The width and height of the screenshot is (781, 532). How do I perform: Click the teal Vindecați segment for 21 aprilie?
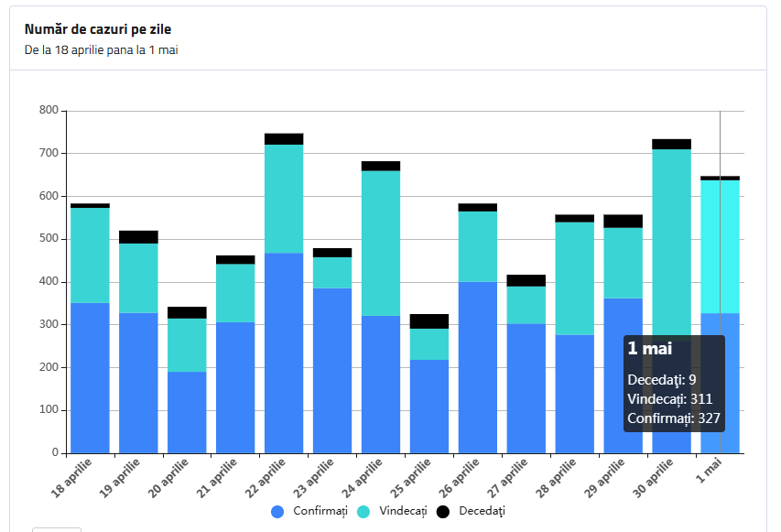(x=235, y=293)
